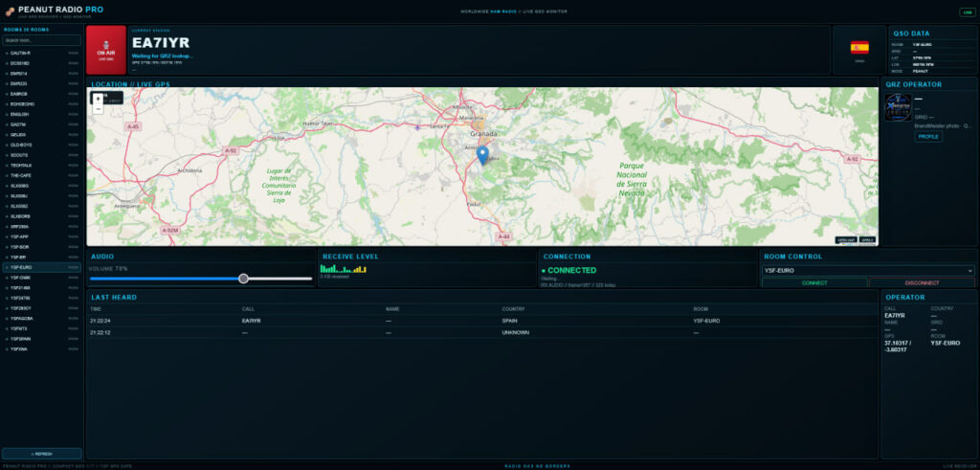Click the blue GPS marker pin on map
This screenshot has width=980, height=470.
pyautogui.click(x=482, y=155)
